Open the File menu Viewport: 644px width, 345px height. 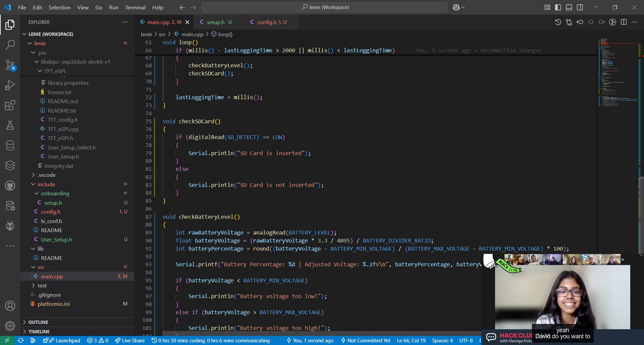coord(22,7)
